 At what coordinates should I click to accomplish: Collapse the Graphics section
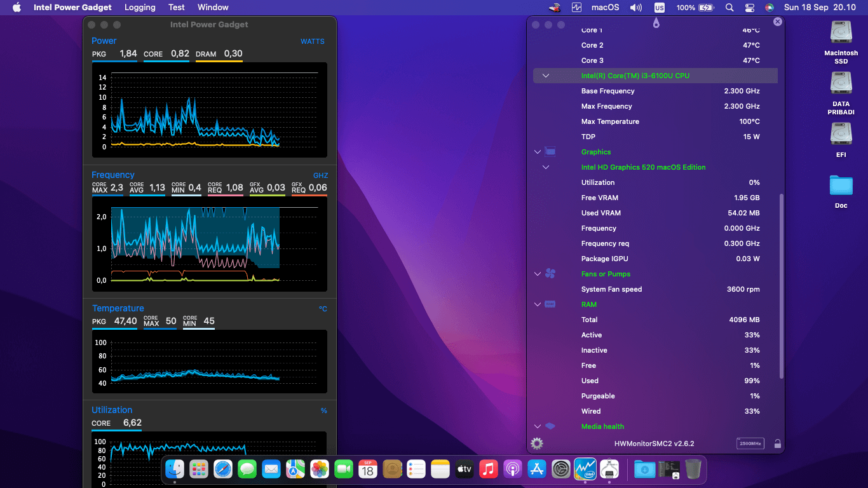tap(538, 152)
